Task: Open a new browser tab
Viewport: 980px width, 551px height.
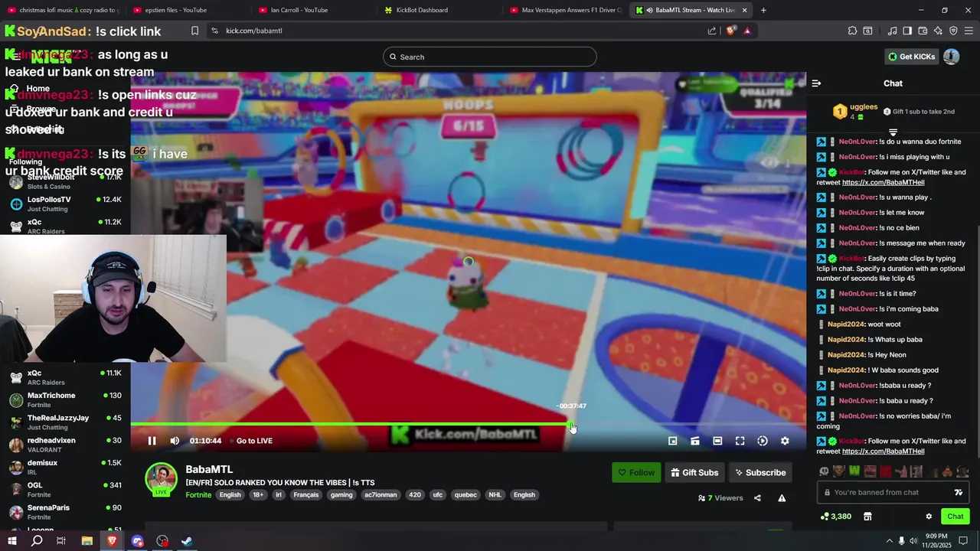Action: (x=763, y=10)
